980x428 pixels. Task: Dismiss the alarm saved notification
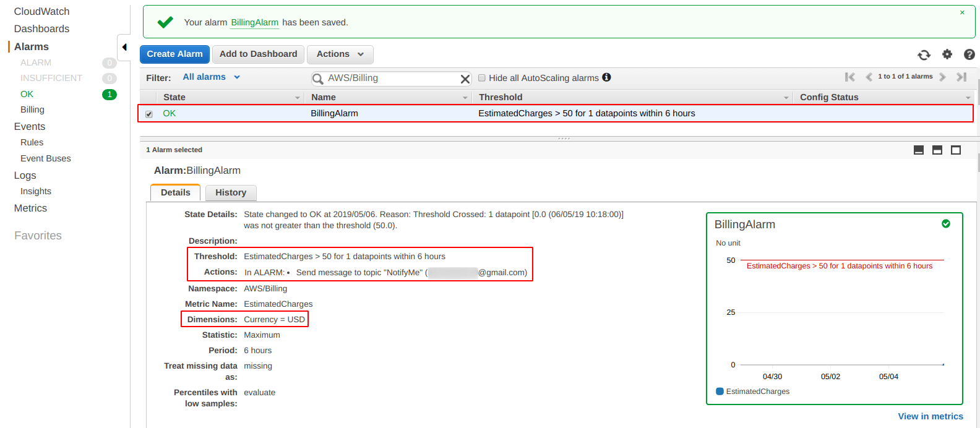(x=962, y=12)
